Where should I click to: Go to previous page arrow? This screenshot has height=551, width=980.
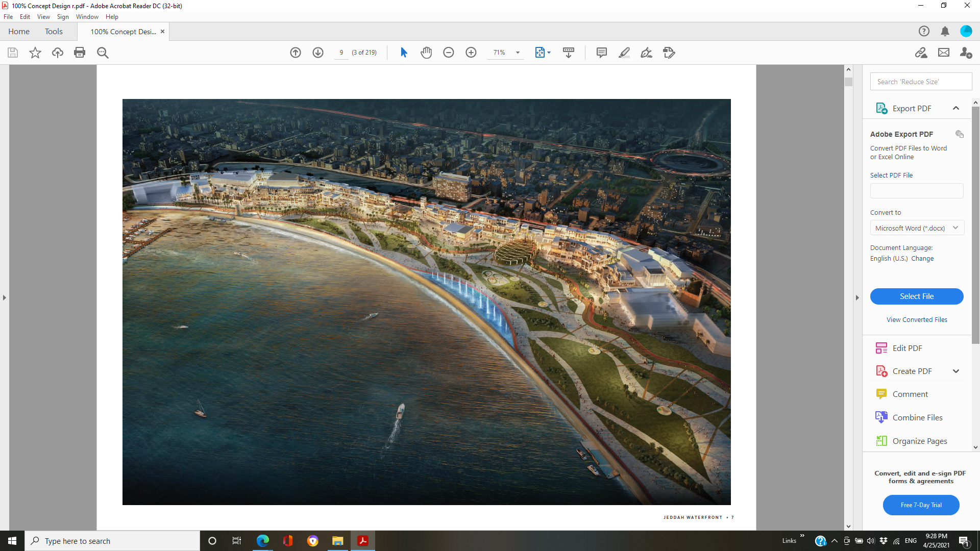coord(296,53)
